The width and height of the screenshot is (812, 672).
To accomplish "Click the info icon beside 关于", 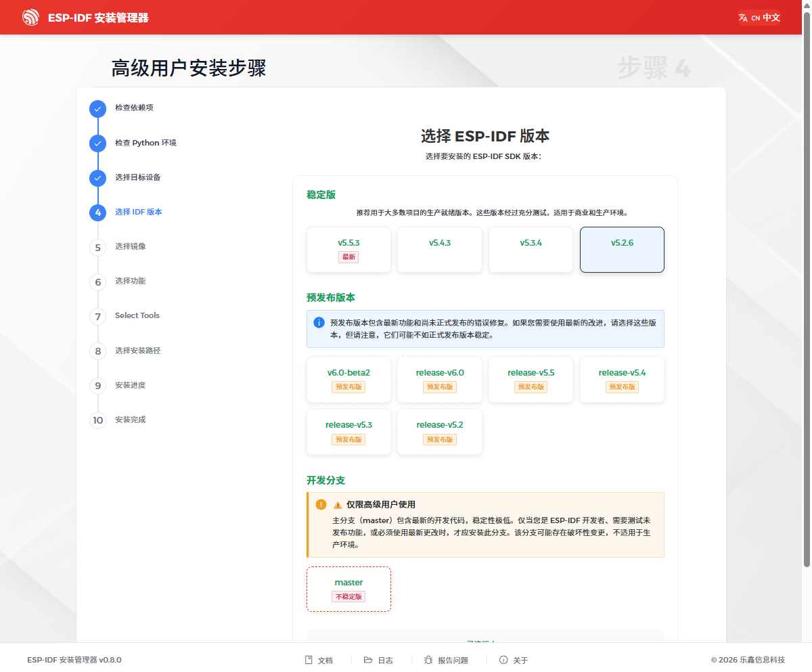I will pyautogui.click(x=503, y=660).
